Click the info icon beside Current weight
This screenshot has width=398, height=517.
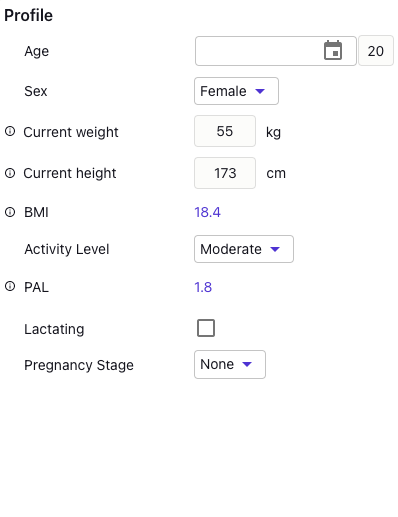tap(10, 131)
